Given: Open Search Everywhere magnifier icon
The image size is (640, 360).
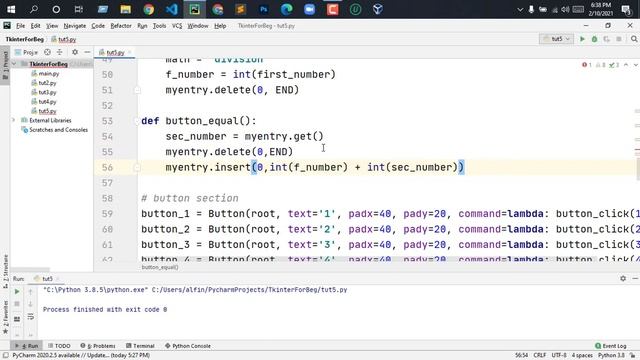Looking at the screenshot, I should pos(634,39).
